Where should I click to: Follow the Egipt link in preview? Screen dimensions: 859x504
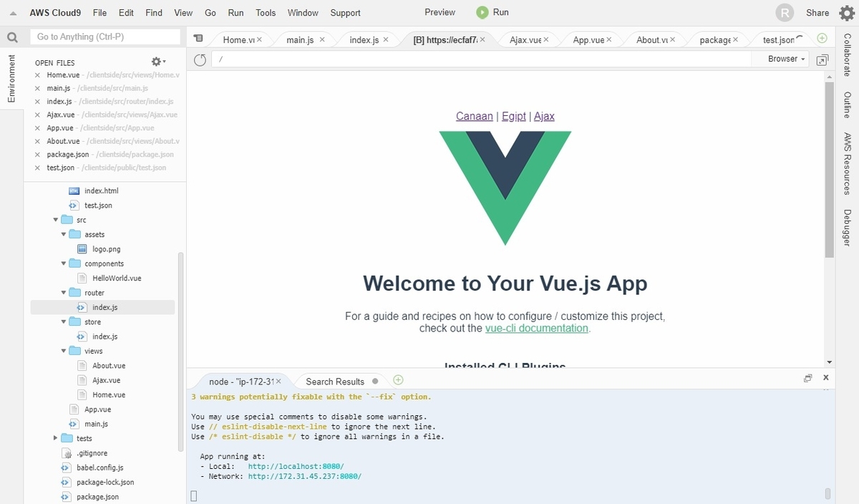(514, 116)
